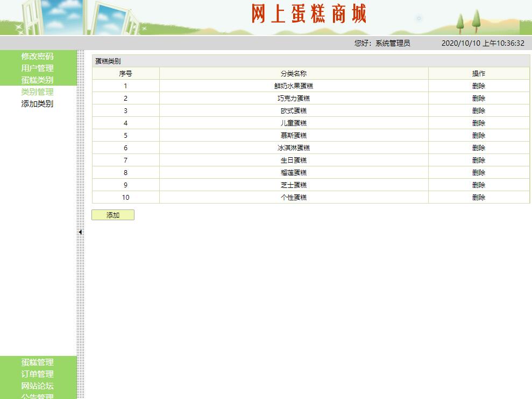532x399 pixels.
Task: Open the 用户管理 page from sidebar
Action: pos(36,68)
